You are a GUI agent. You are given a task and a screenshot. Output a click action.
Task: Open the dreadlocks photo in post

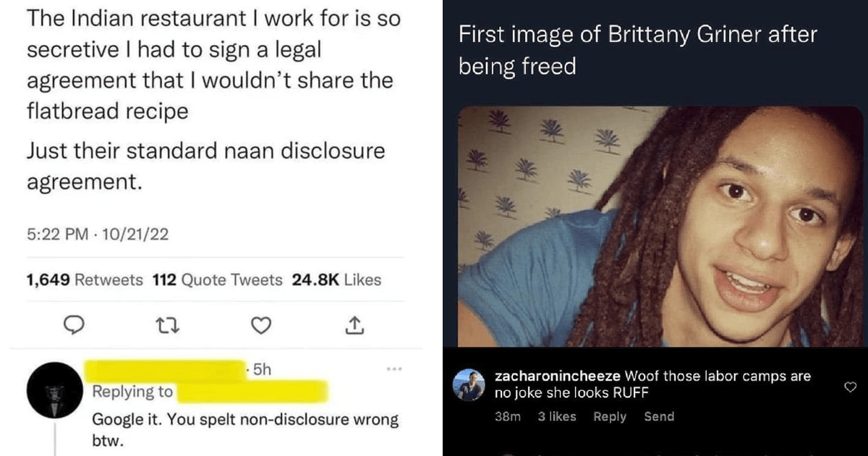(661, 227)
